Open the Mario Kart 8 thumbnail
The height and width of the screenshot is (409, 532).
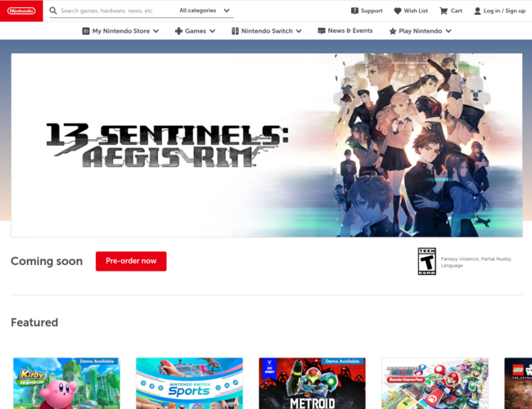(435, 383)
